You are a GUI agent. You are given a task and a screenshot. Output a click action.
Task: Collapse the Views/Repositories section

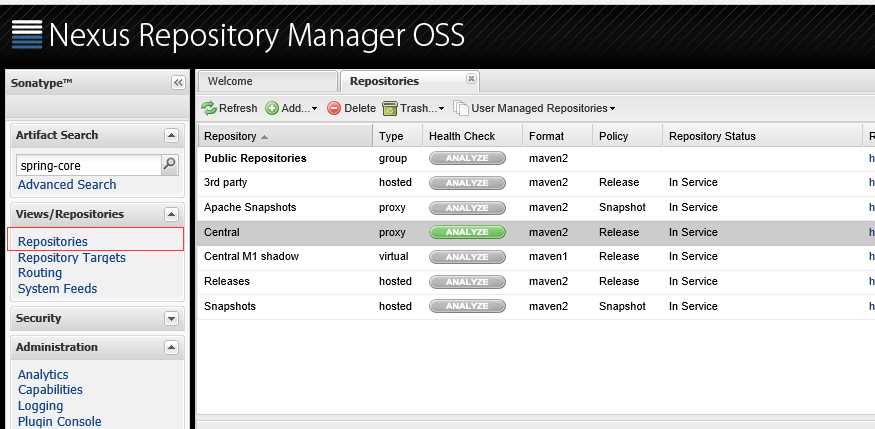click(x=171, y=214)
